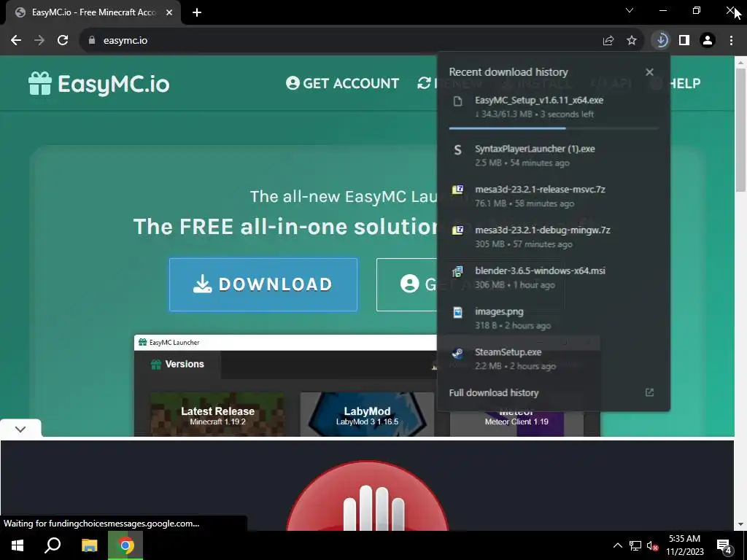Click the blender msi installer icon
Viewport: 747px width, 560px height.
(x=458, y=271)
